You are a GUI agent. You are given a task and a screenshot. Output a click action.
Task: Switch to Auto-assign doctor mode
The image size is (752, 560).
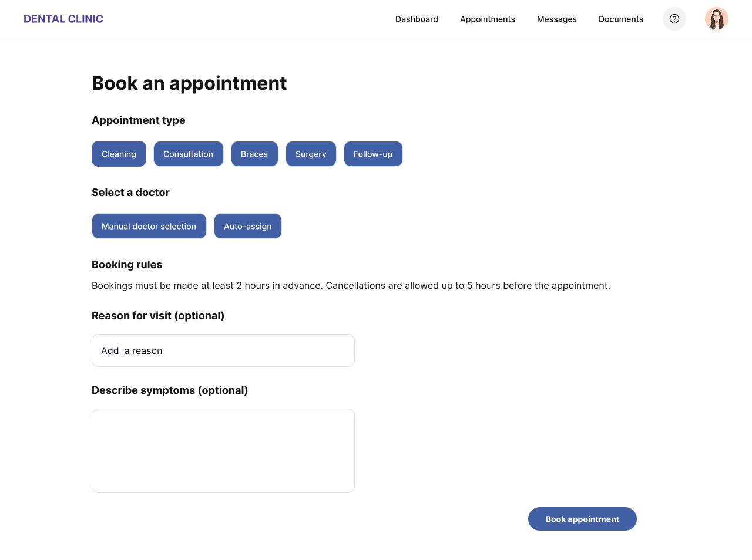247,226
